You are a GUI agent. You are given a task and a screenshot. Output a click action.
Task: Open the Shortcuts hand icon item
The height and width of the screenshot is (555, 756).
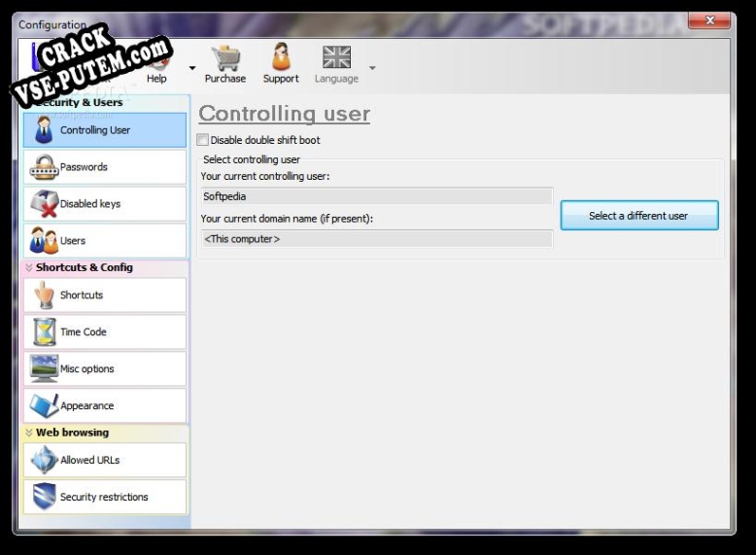[105, 295]
